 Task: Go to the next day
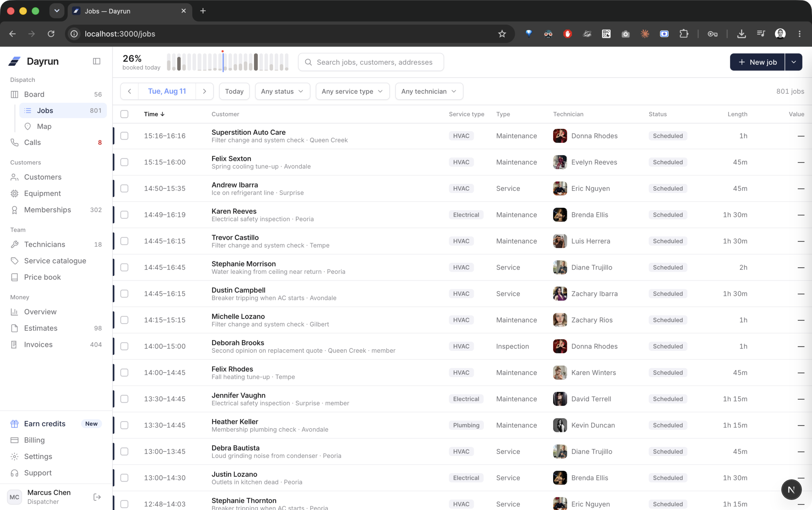pyautogui.click(x=204, y=91)
